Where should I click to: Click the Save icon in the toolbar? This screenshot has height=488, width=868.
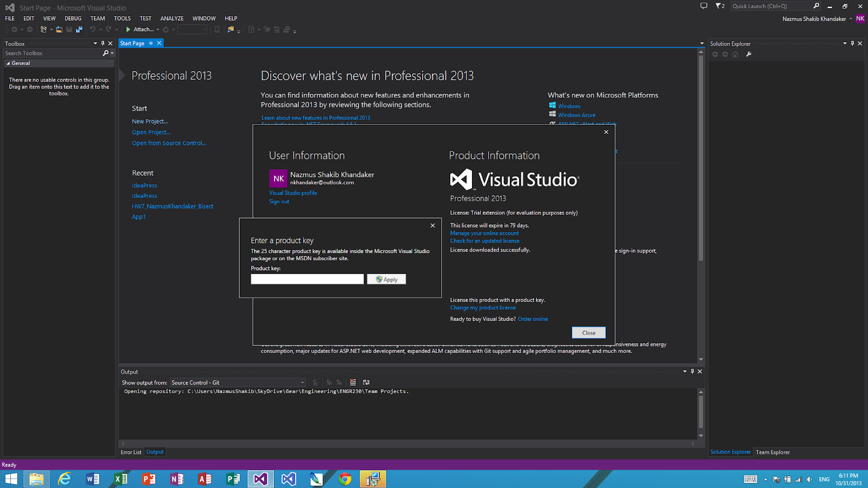69,30
